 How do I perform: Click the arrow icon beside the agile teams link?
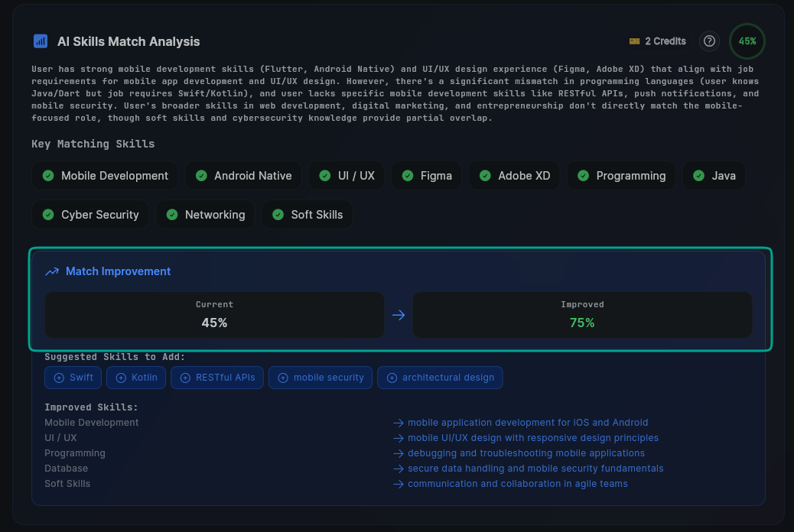pos(398,483)
